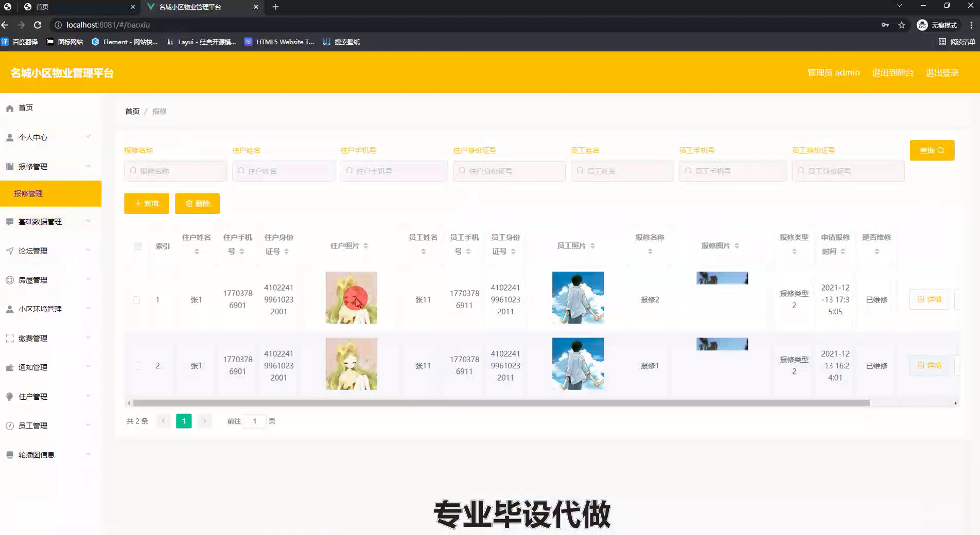Click the 删除 delete button

197,203
